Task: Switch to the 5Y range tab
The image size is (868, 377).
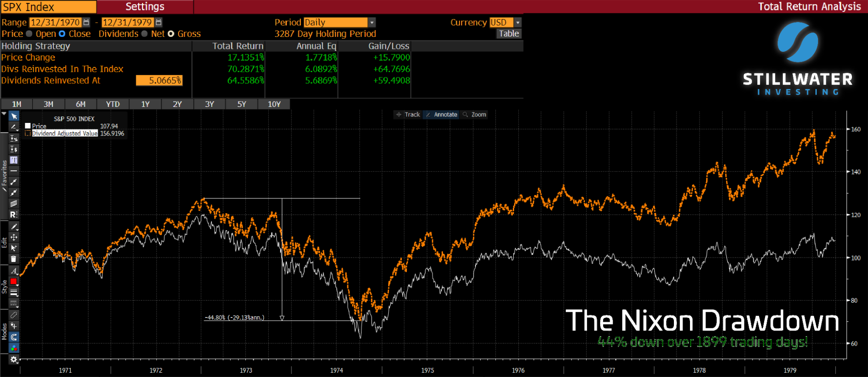Action: [x=242, y=104]
